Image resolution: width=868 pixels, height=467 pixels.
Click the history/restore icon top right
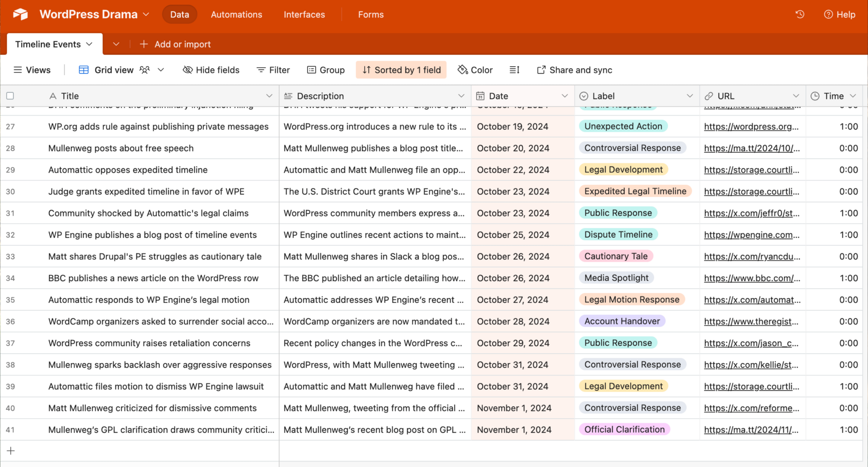coord(800,14)
